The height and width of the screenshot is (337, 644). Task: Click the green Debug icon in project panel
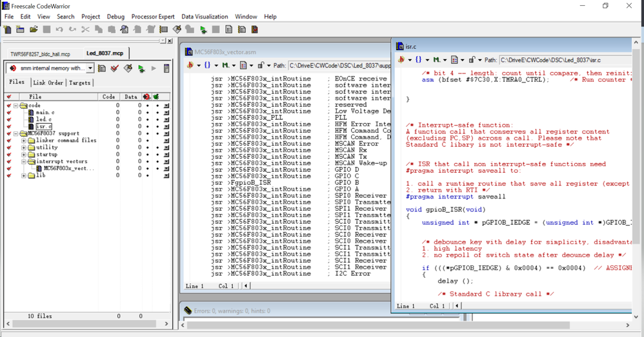[141, 68]
